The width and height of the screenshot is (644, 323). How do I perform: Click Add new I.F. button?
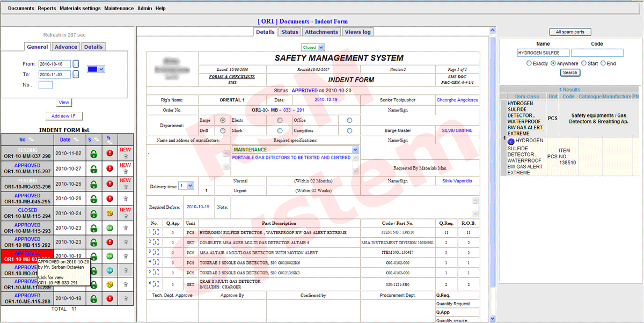[64, 116]
